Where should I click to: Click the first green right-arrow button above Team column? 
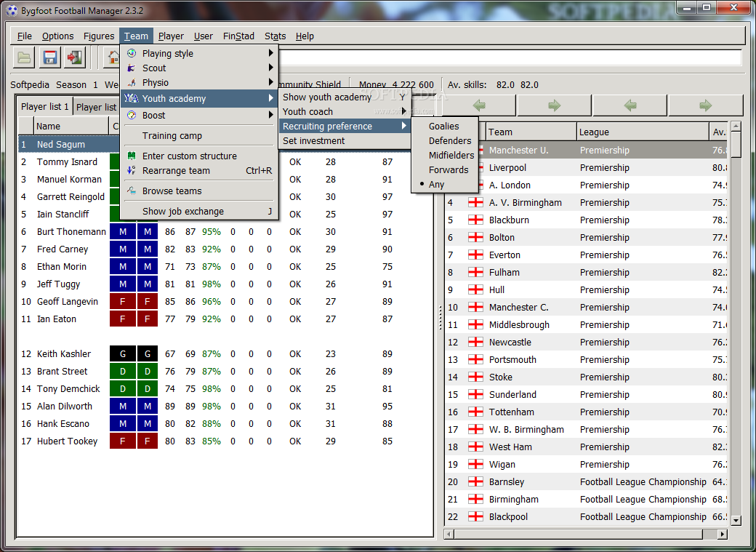point(555,105)
